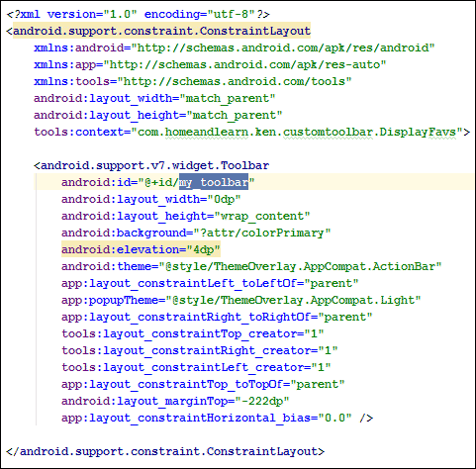
Task: Select the opening android.support.constraint.ConstraintLayout tag
Action: click(158, 31)
